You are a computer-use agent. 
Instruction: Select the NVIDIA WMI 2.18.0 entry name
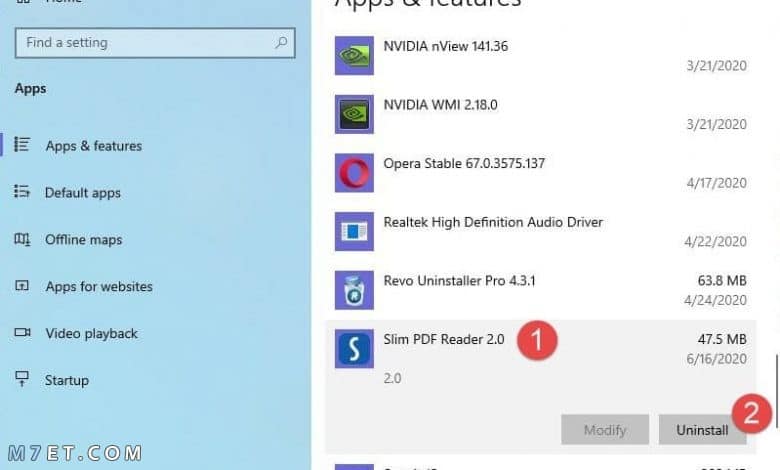[440, 105]
